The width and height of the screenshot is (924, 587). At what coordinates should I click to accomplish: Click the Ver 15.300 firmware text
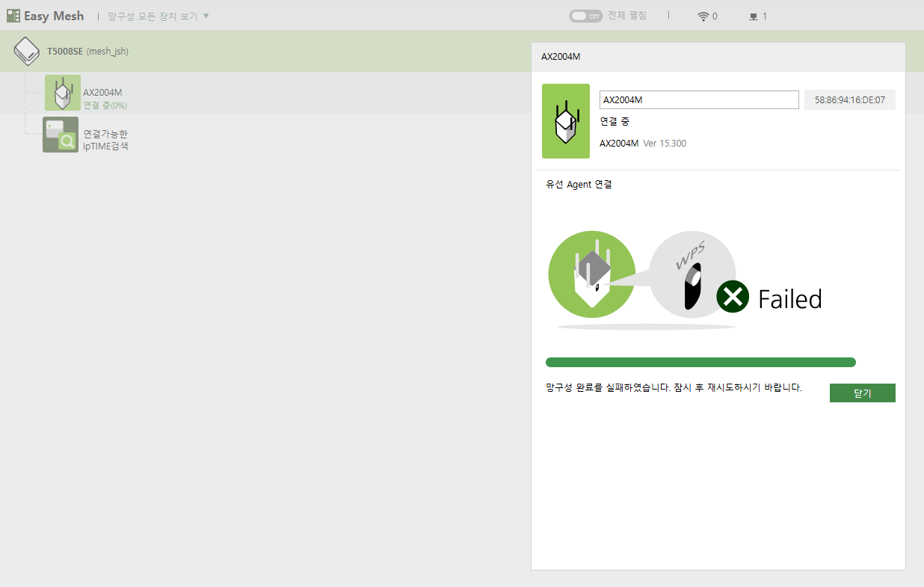(x=665, y=144)
